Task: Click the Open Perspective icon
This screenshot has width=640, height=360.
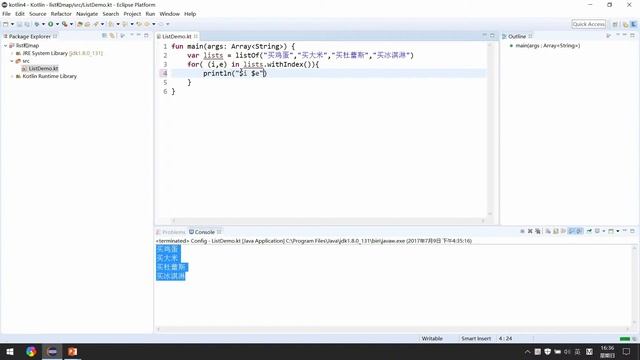Action: coord(615,24)
